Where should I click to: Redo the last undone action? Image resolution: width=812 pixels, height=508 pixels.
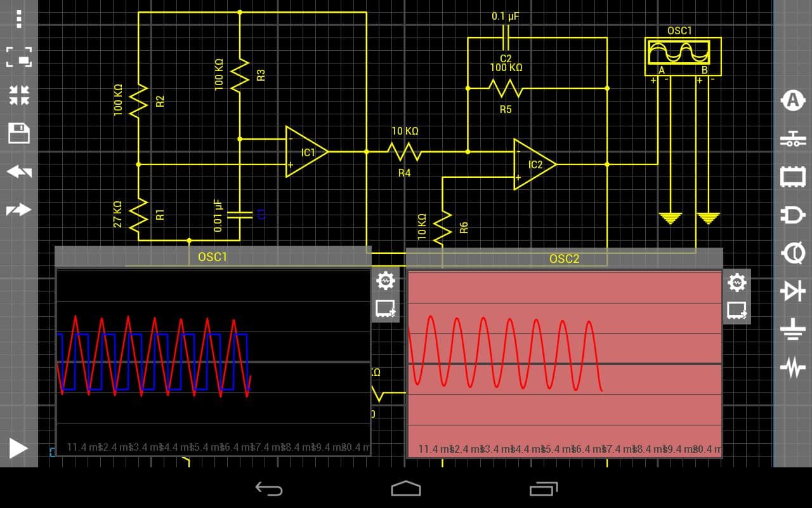[19, 210]
